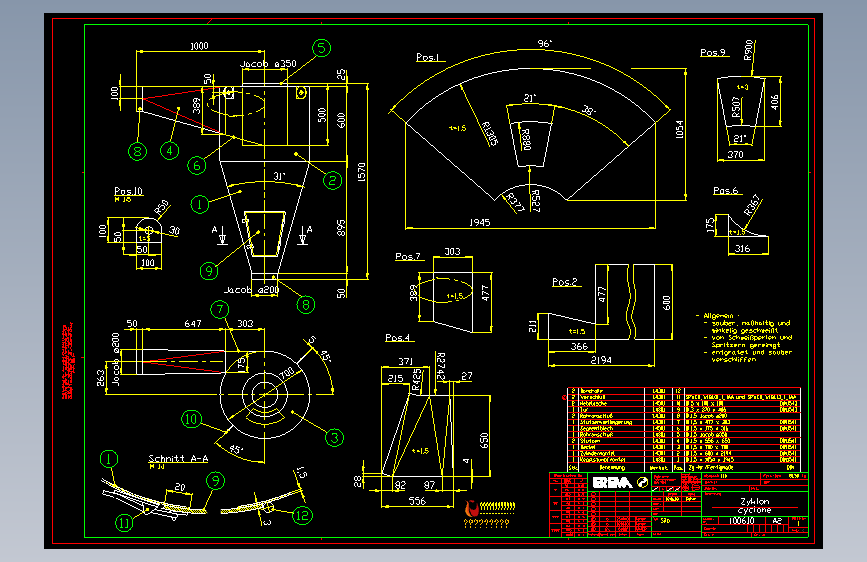Select the R507 radius label

click(736, 107)
